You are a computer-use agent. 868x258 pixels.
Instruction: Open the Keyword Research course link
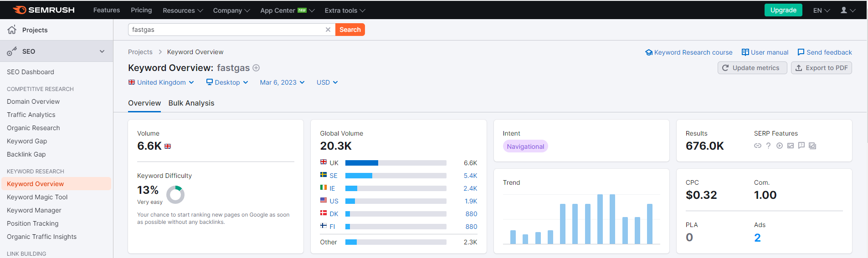pyautogui.click(x=689, y=52)
